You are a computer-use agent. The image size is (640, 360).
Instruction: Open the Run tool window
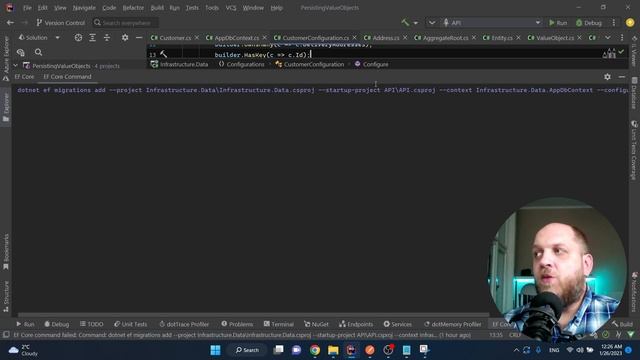(x=25, y=324)
